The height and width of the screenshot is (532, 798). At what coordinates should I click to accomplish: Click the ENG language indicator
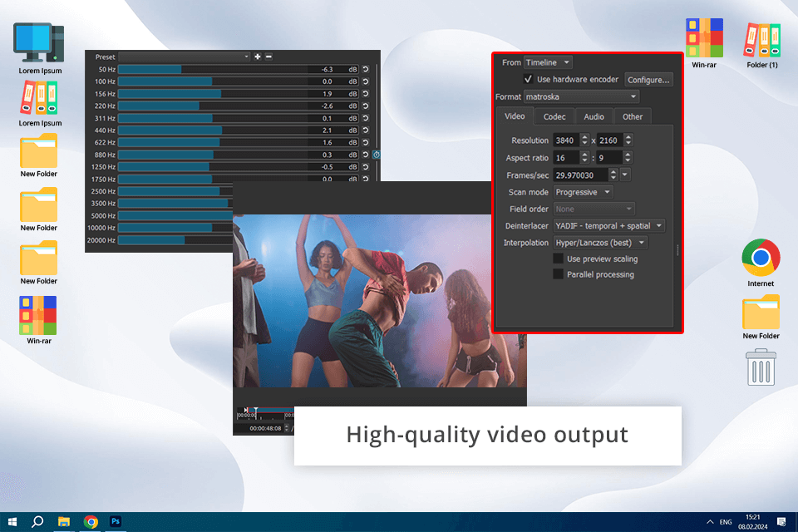point(726,522)
